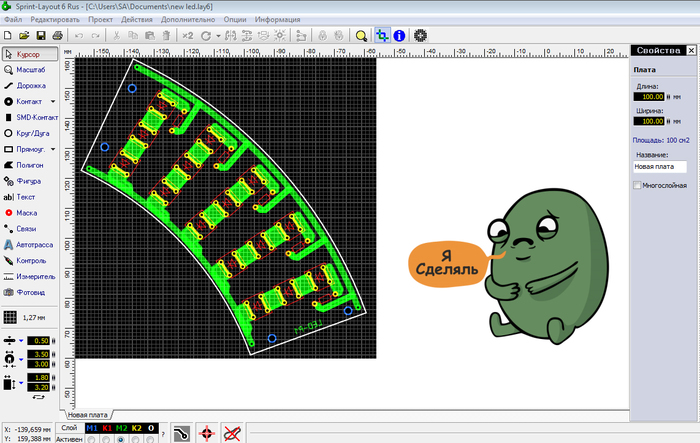This screenshot has width=700, height=443.
Task: Click the magnifier zoom icon in toolbar
Action: click(361, 36)
